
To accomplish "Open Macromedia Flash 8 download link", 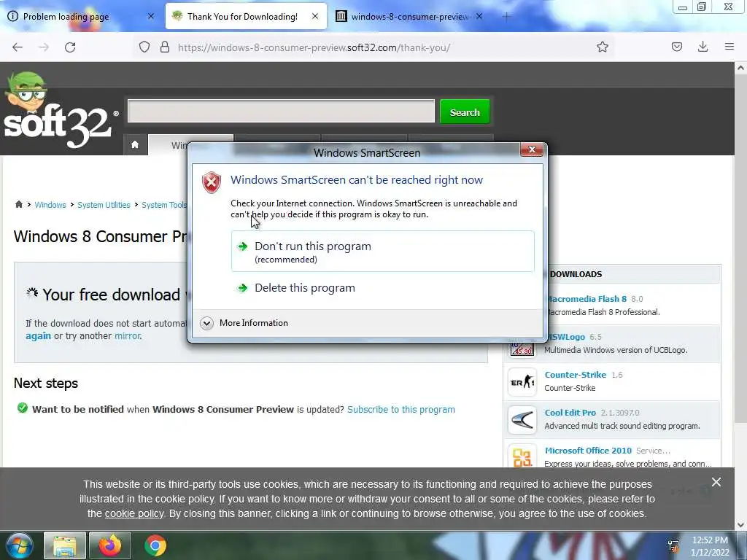I will click(586, 299).
